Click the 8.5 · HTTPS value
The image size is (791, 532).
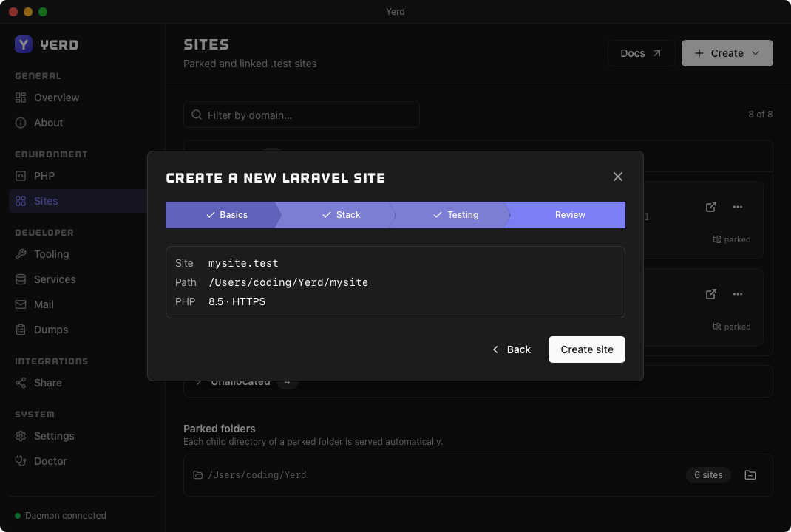coord(237,301)
